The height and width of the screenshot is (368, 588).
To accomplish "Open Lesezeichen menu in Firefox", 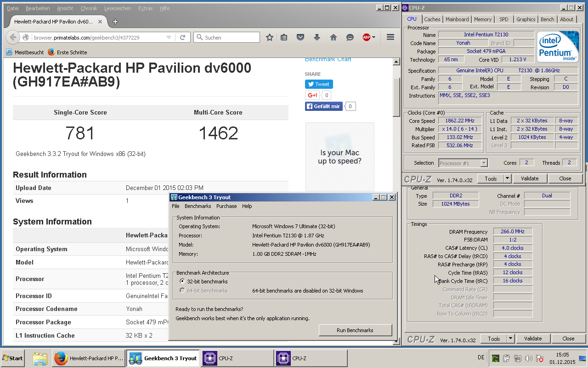I will pyautogui.click(x=118, y=8).
